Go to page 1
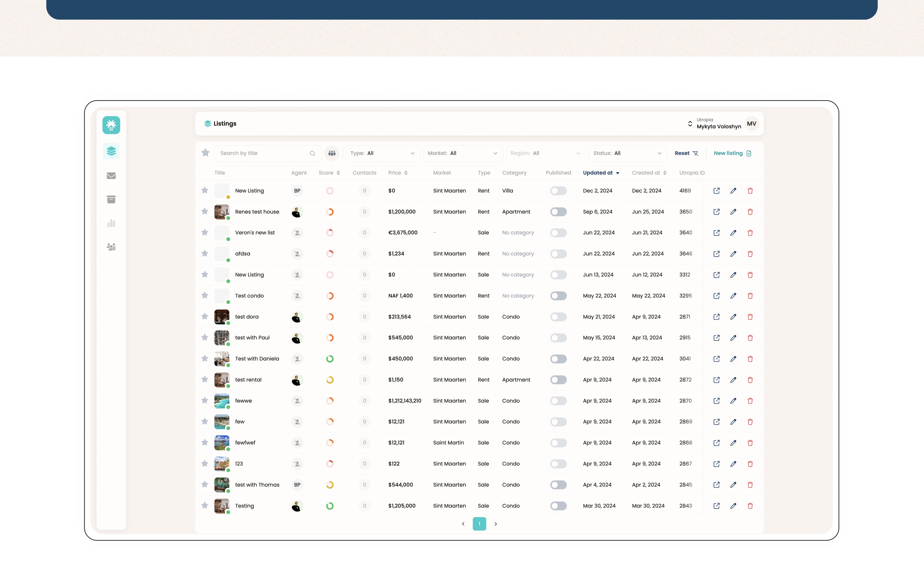 click(479, 524)
